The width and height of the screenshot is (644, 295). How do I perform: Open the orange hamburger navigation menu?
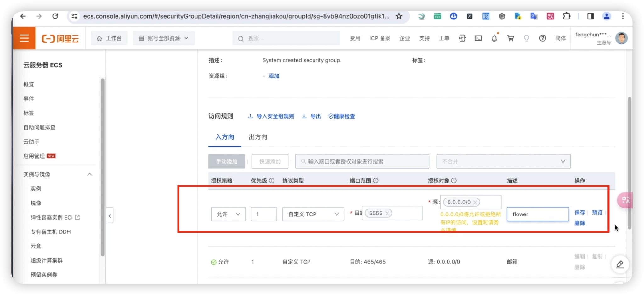point(24,38)
